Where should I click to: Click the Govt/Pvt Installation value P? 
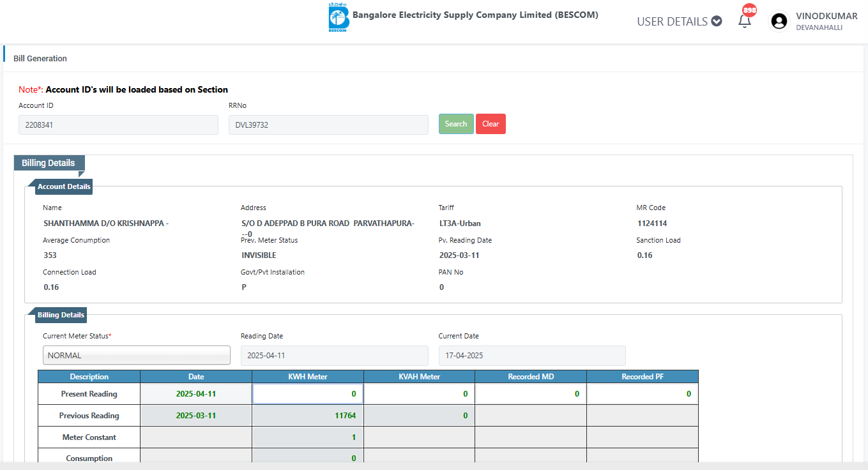244,287
